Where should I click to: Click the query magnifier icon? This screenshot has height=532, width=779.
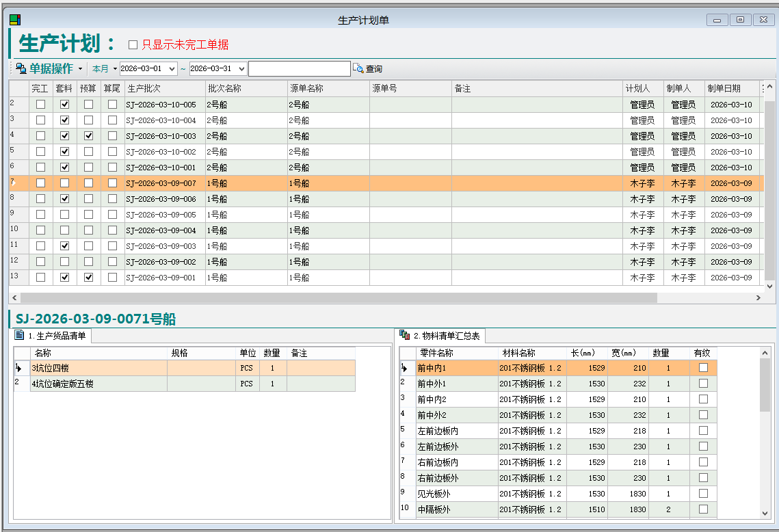coord(358,68)
